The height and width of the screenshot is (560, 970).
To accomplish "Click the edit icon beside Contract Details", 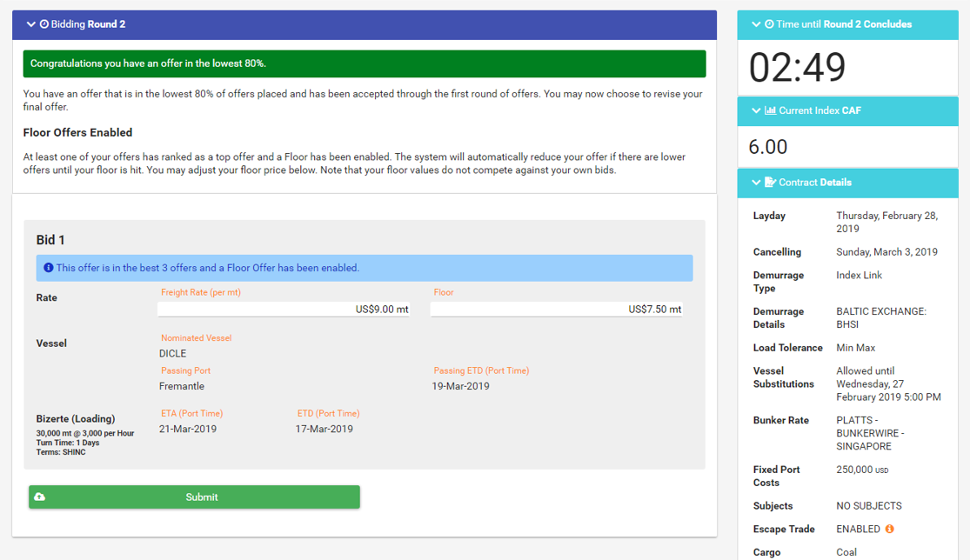I will click(770, 183).
